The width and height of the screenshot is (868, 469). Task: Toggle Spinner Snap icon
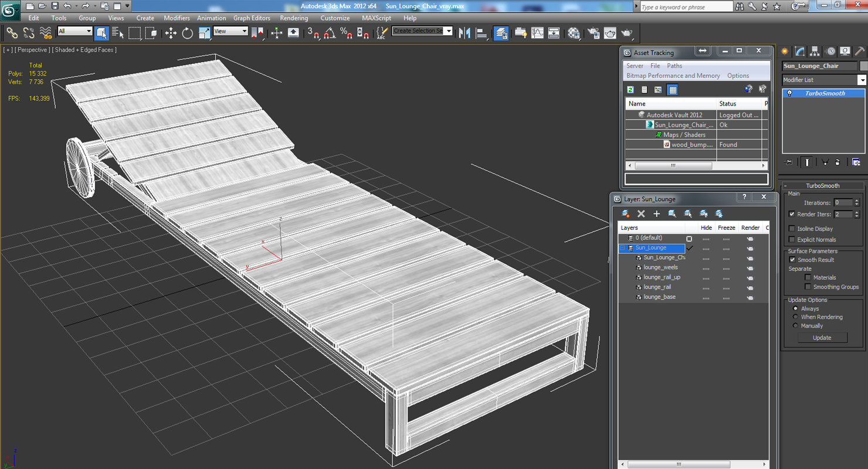(363, 33)
